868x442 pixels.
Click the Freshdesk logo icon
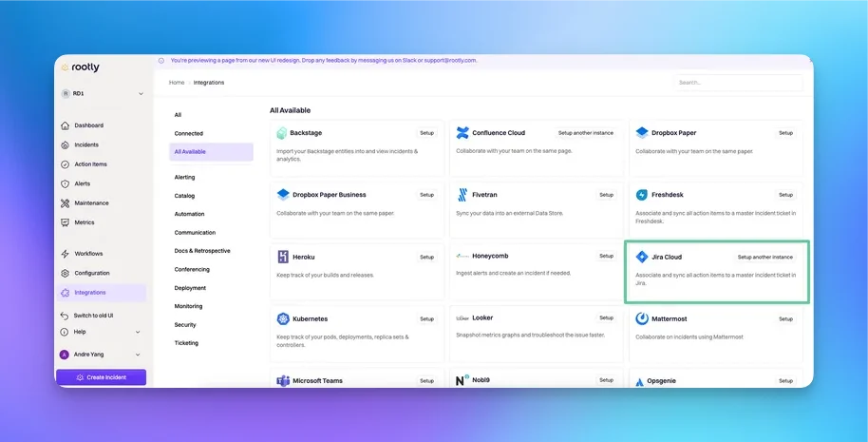pyautogui.click(x=642, y=195)
